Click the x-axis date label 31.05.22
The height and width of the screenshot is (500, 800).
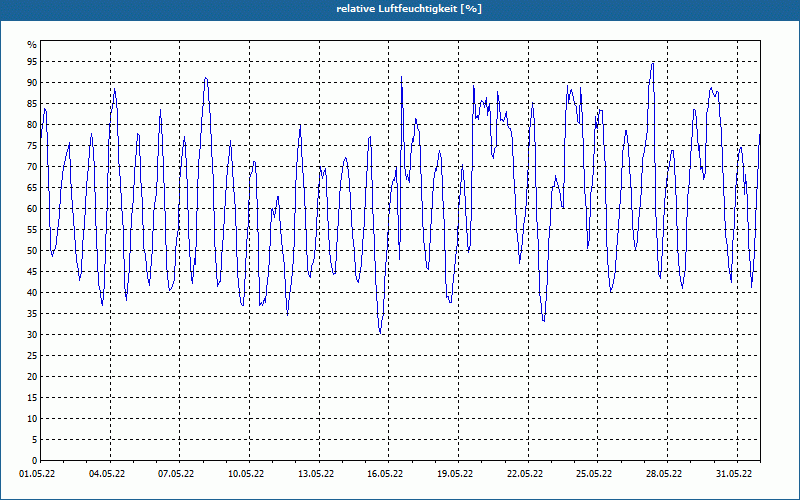[x=734, y=474]
